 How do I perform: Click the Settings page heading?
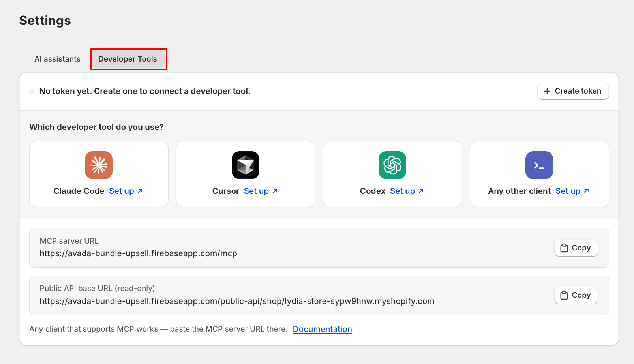tap(45, 21)
